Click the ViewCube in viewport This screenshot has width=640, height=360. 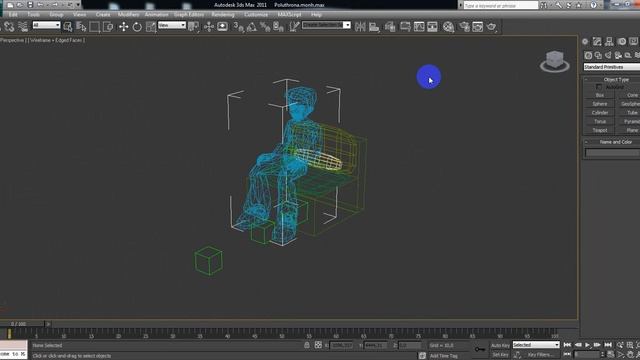[x=555, y=61]
